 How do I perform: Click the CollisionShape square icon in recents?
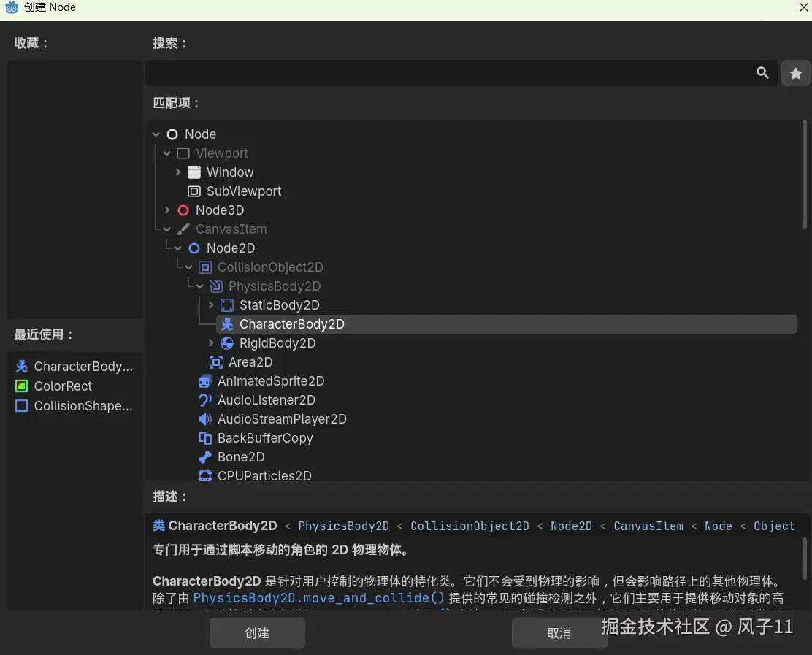click(x=22, y=405)
